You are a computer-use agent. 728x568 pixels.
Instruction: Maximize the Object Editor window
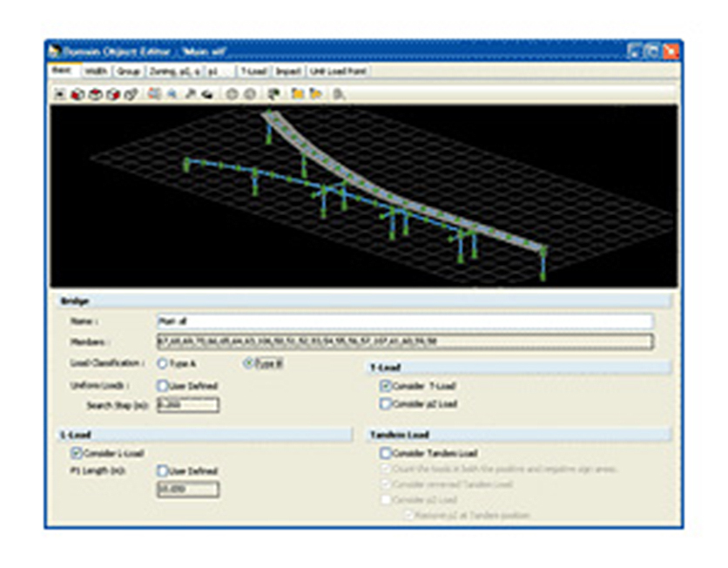coord(652,51)
